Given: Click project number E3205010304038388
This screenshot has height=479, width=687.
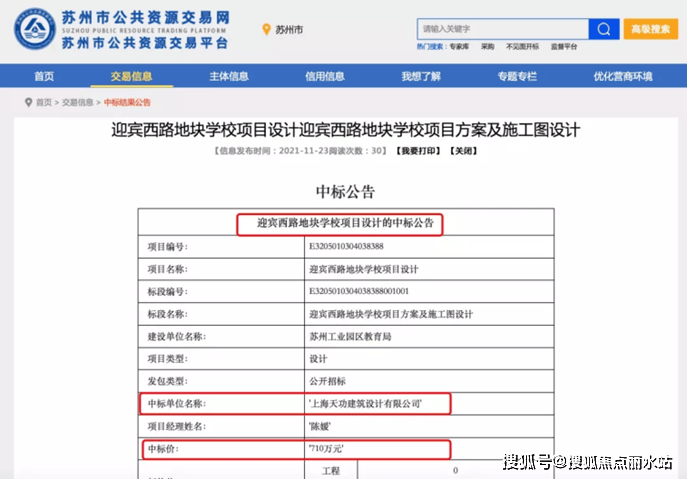Looking at the screenshot, I should click(x=346, y=246).
